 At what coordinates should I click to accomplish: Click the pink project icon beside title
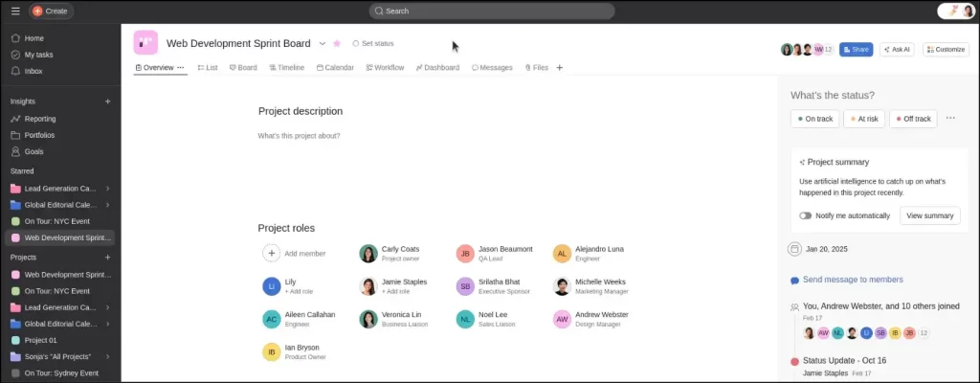coord(145,43)
